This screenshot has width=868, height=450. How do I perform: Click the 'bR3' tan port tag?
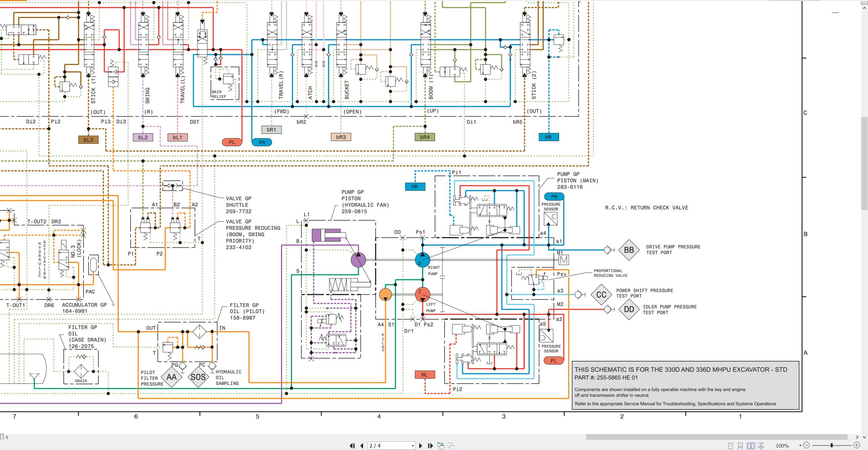(x=341, y=137)
